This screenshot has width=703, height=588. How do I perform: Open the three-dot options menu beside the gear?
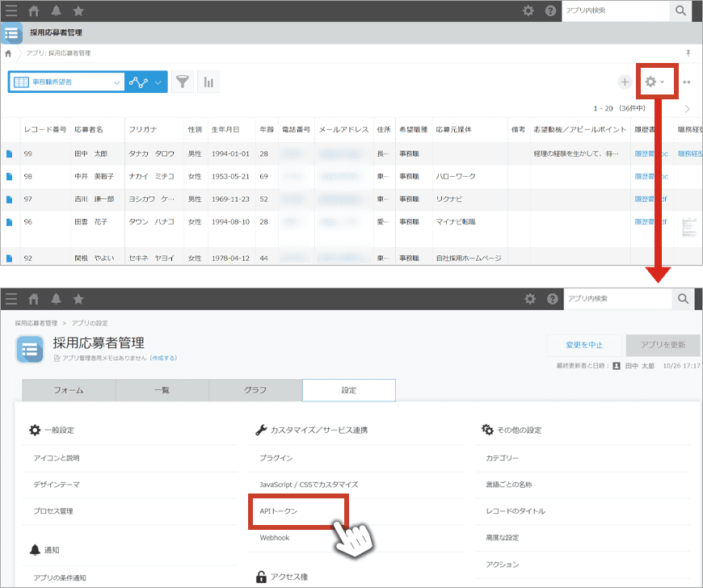click(686, 82)
